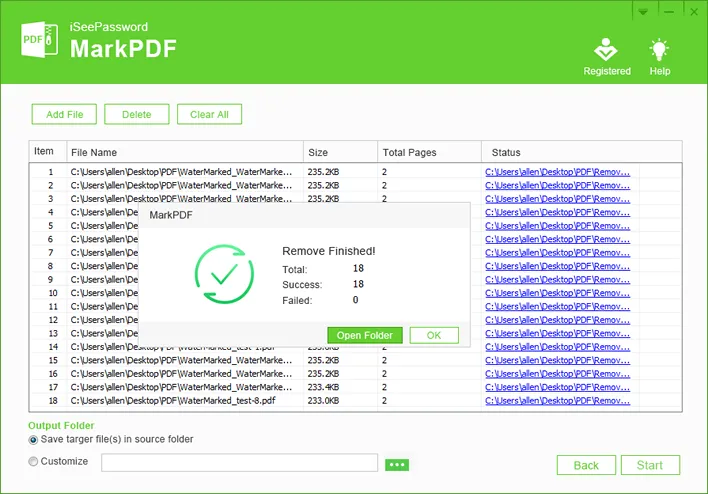The width and height of the screenshot is (708, 494).
Task: Select Save target file(s) in source folder
Action: coord(33,439)
